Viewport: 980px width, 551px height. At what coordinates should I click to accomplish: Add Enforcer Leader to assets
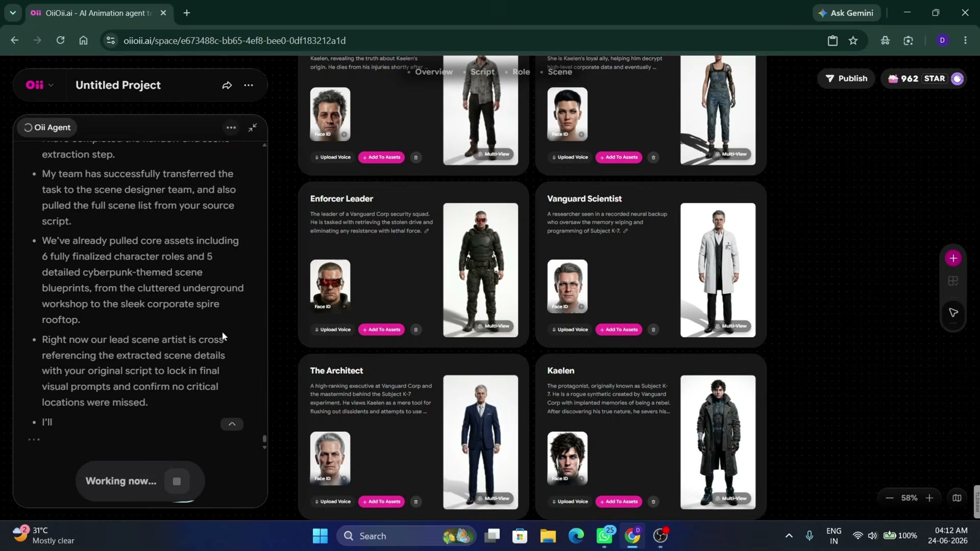point(382,330)
